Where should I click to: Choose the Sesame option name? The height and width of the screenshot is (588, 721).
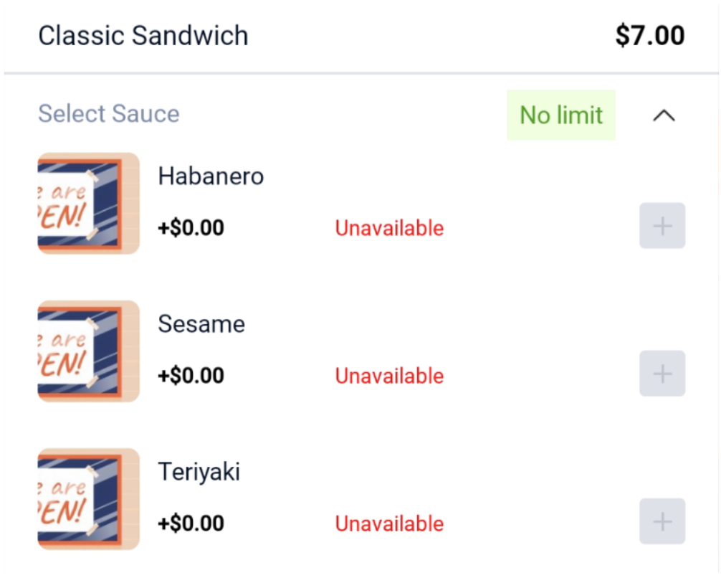pos(201,324)
